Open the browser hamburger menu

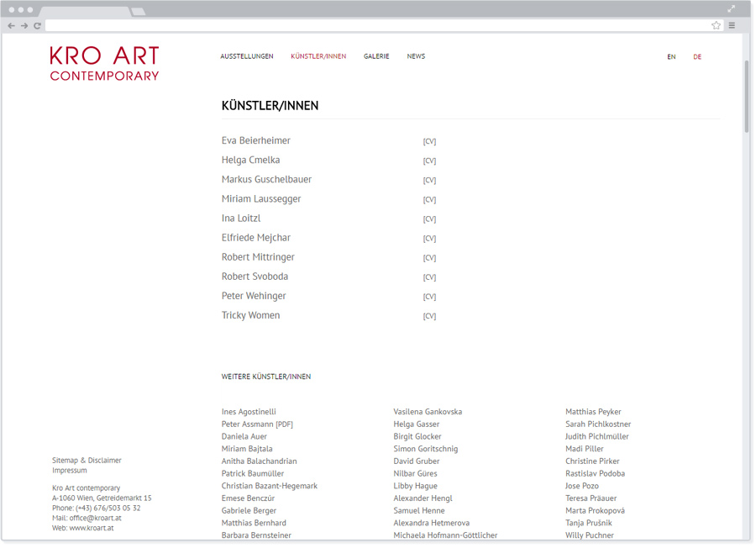(732, 26)
